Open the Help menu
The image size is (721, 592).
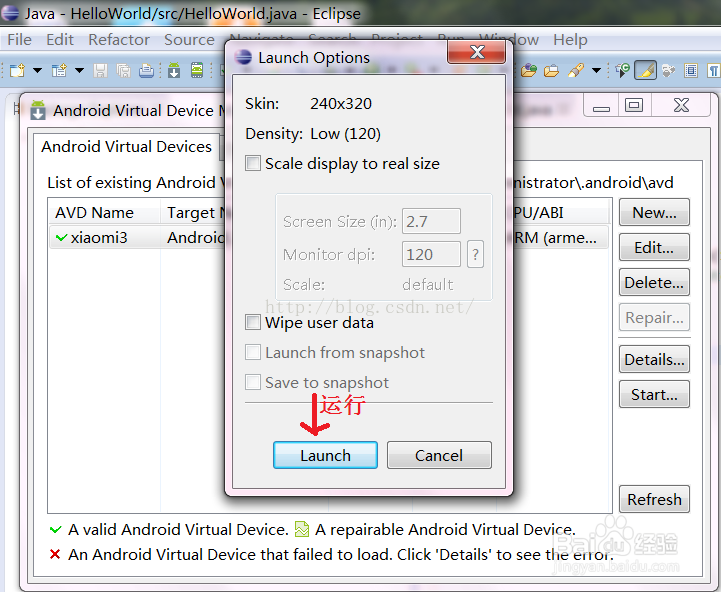click(570, 40)
